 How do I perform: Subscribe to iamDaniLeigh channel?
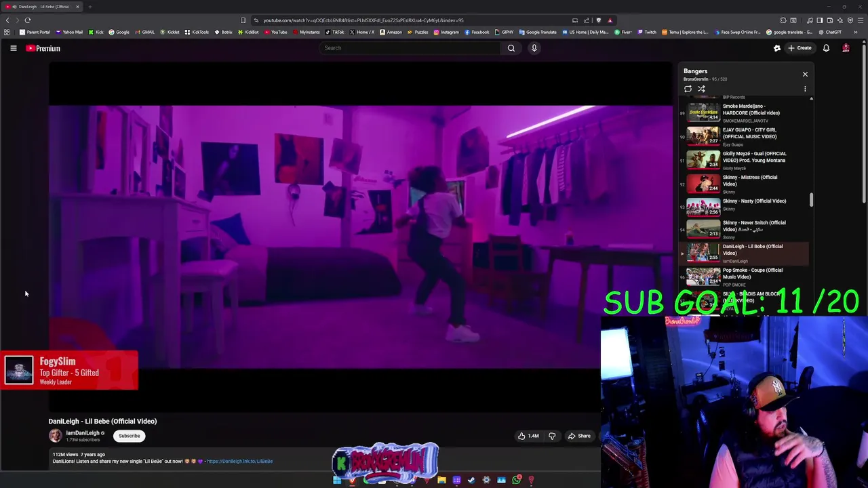[129, 436]
